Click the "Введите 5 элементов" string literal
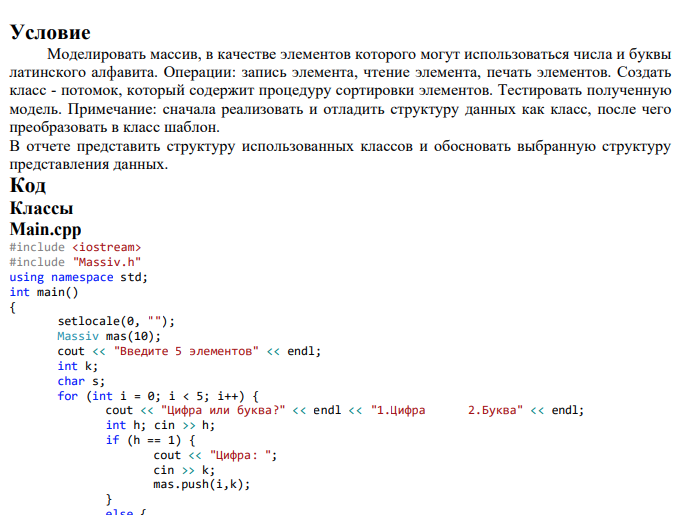 186,351
